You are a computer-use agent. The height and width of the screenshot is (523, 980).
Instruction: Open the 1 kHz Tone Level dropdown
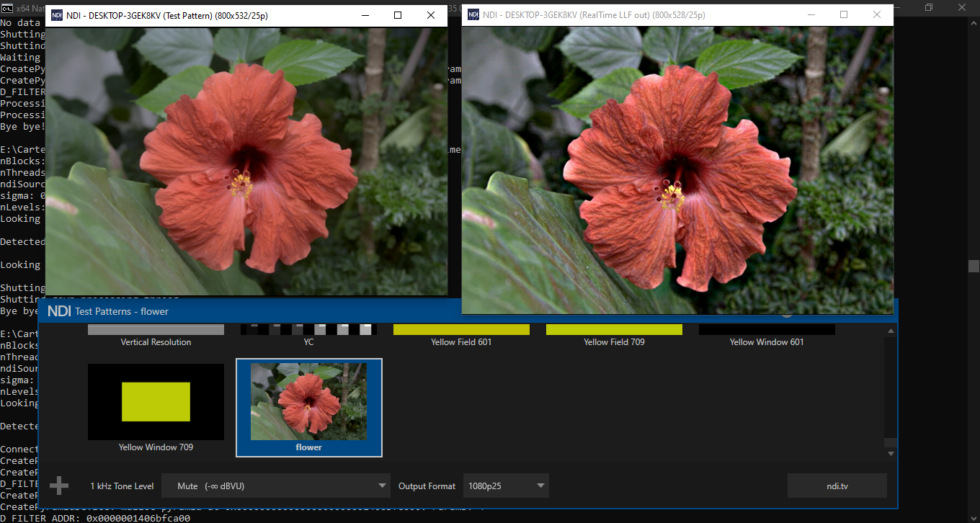(276, 486)
